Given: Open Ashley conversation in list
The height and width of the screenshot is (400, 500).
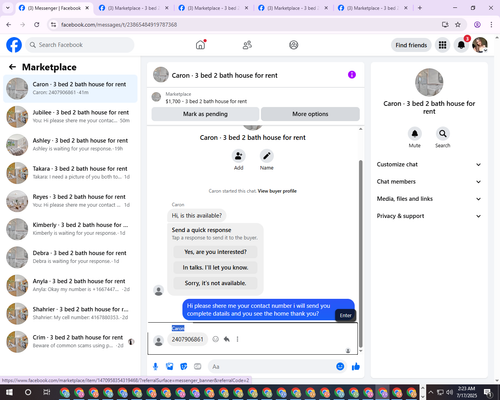Looking at the screenshot, I should pyautogui.click(x=70, y=145).
